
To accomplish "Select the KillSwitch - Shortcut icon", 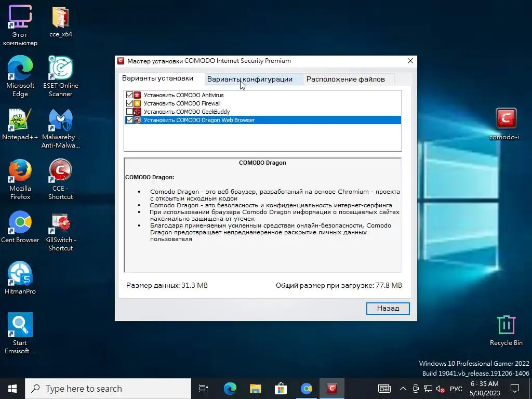I will point(61,232).
